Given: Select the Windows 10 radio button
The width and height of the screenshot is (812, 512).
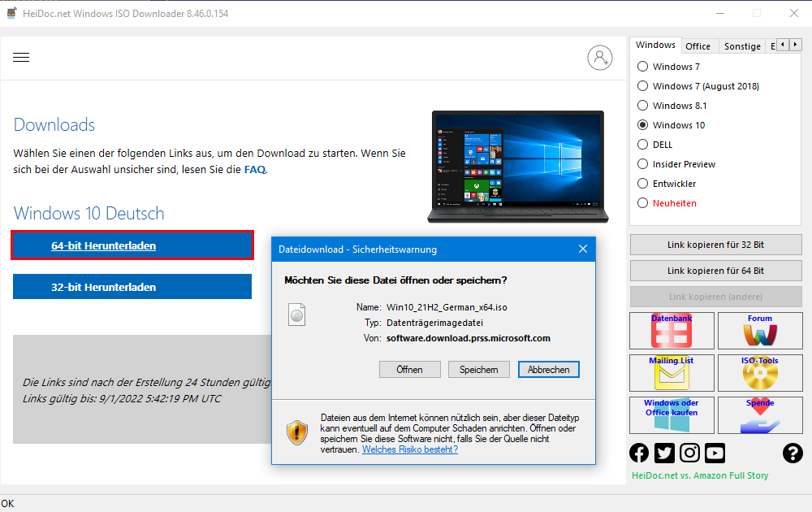Looking at the screenshot, I should click(x=642, y=125).
